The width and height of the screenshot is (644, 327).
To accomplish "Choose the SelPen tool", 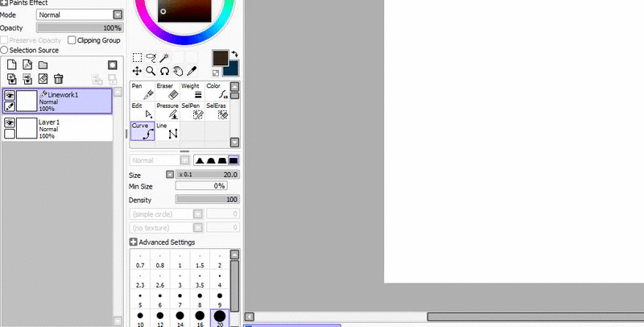I will [x=192, y=111].
